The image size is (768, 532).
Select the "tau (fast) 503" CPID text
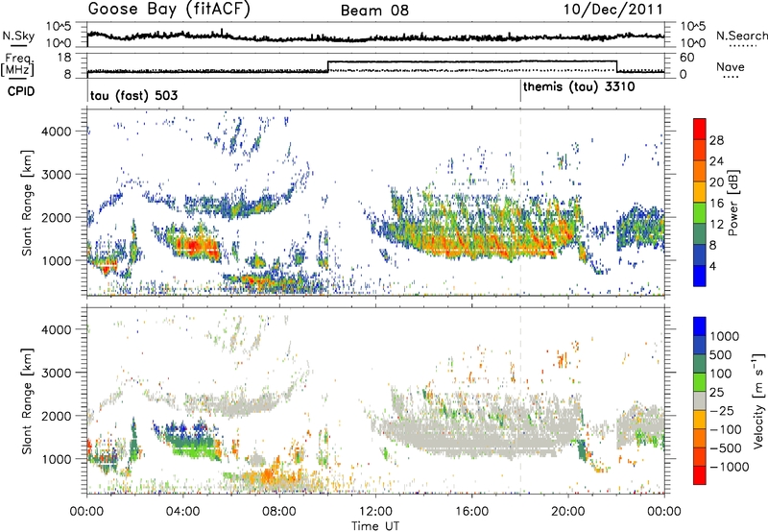click(133, 95)
